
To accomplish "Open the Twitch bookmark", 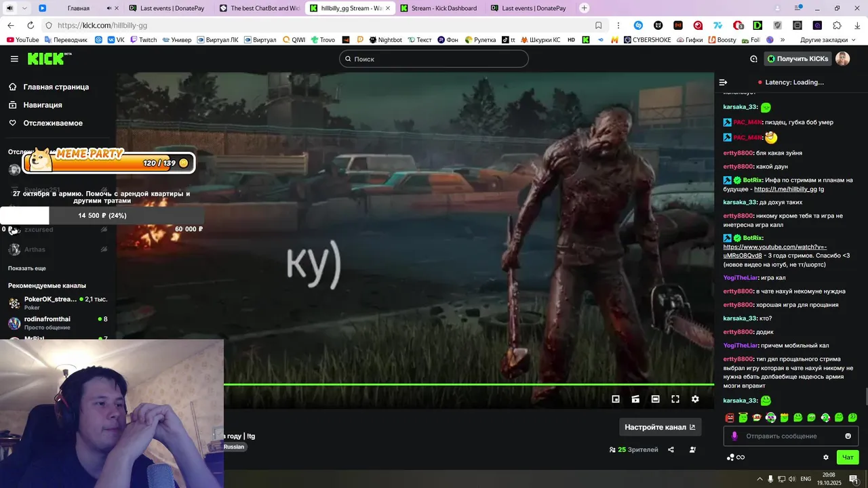I will [x=143, y=40].
